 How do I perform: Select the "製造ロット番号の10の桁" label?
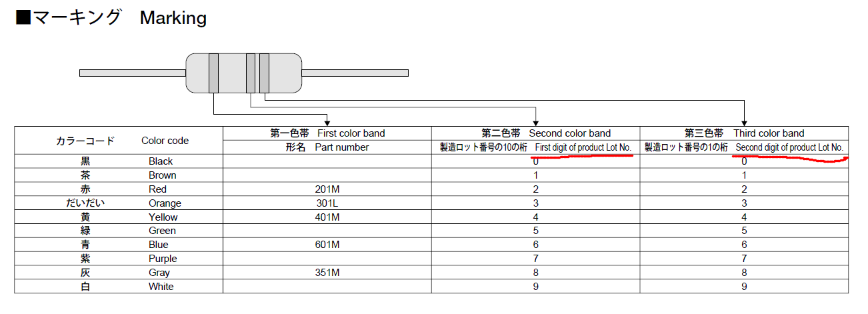[x=483, y=147]
